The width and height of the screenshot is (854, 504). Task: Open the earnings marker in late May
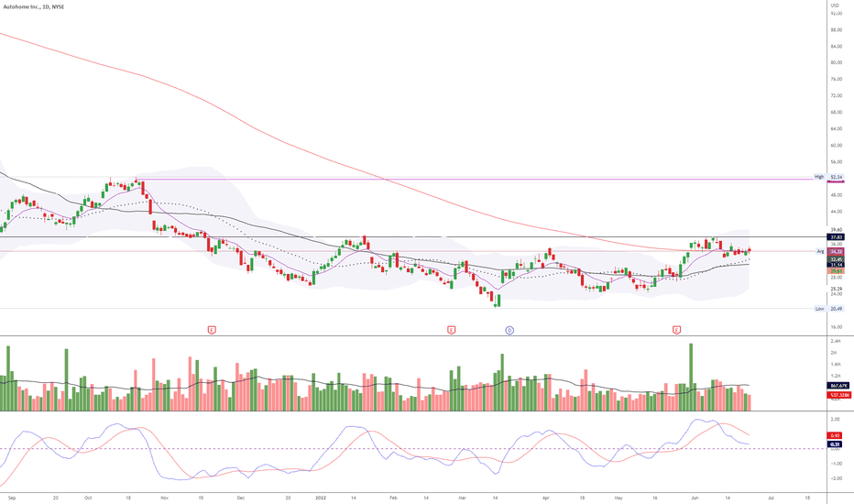click(x=676, y=330)
